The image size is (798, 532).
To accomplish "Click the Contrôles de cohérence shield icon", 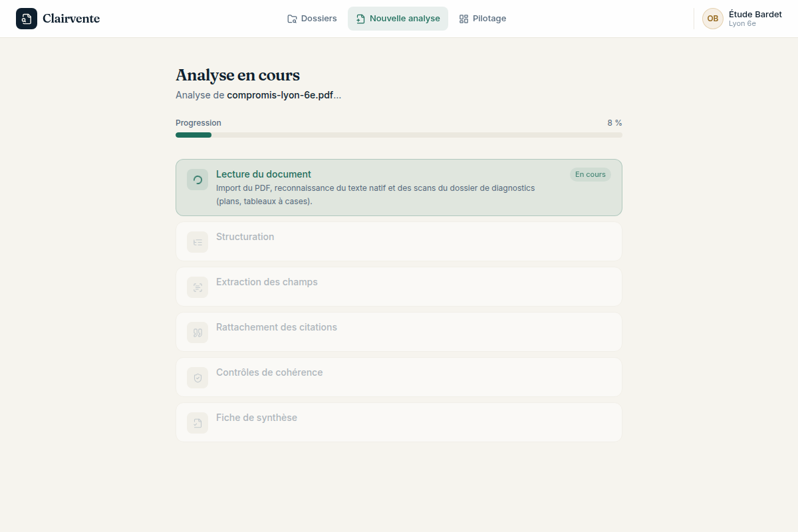I will tap(198, 378).
